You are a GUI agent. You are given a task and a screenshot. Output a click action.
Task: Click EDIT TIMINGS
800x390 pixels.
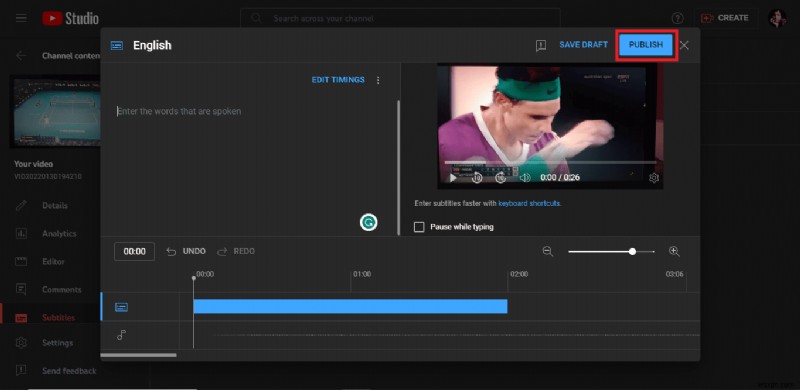click(338, 80)
